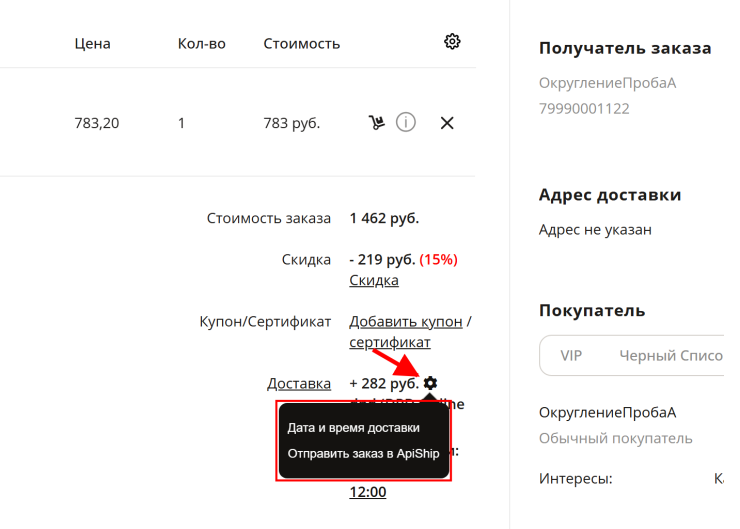The image size is (740, 529).
Task: Click the 12:00 delivery time link
Action: (368, 492)
